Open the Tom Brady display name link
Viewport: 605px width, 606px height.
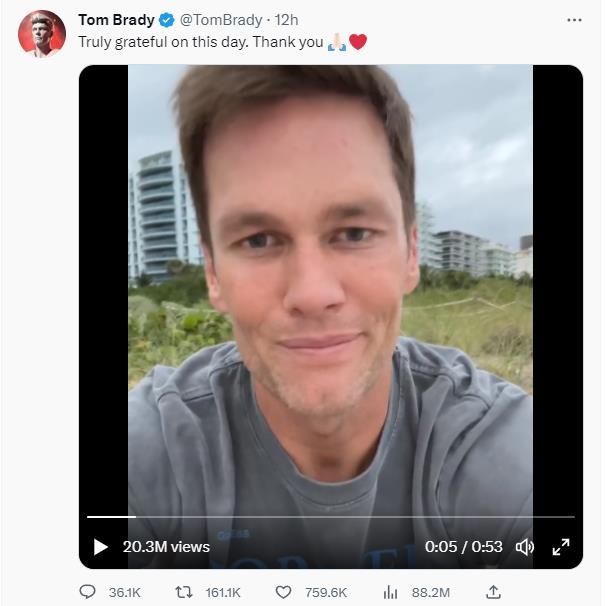point(116,20)
